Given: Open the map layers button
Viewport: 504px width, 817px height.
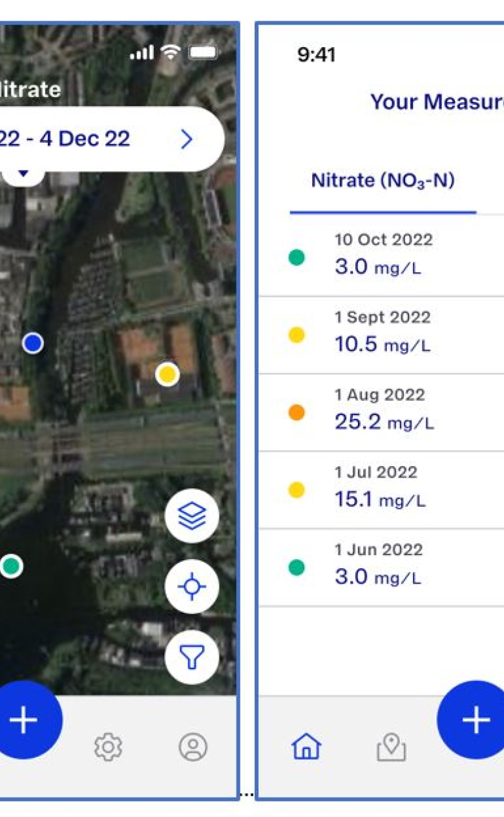Looking at the screenshot, I should [192, 516].
